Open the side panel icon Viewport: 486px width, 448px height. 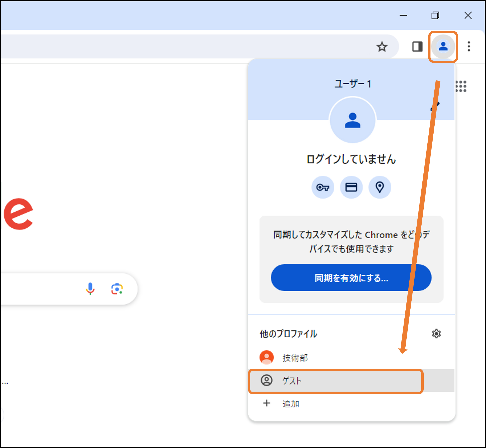coord(417,47)
